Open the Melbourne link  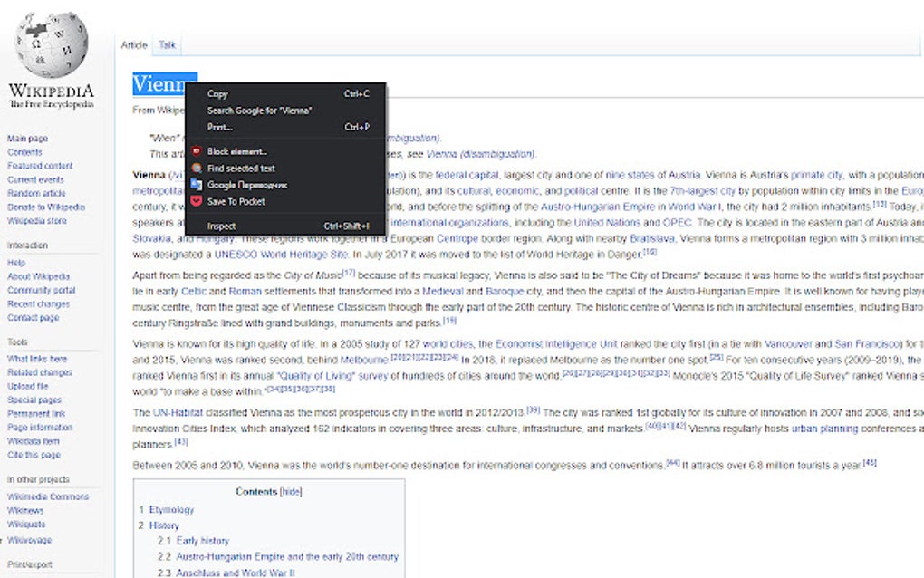(x=364, y=360)
